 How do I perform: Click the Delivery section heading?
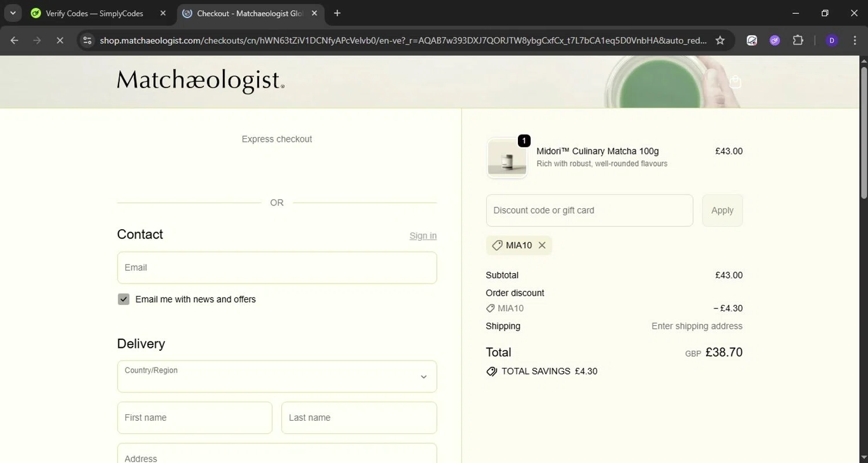point(141,344)
